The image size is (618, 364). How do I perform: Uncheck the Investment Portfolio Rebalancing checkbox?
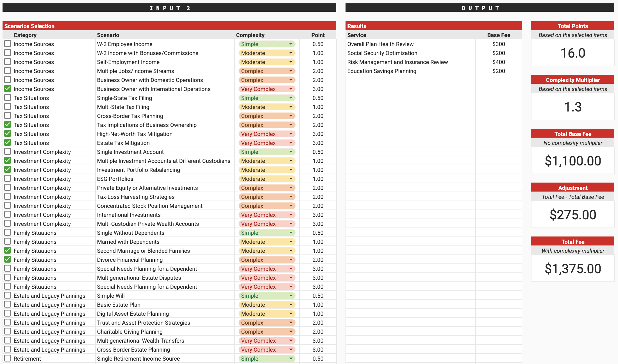click(8, 170)
